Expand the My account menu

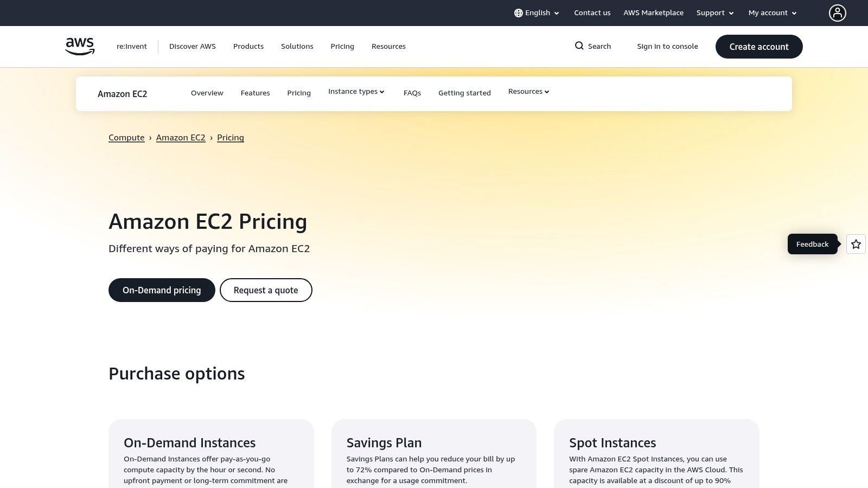pyautogui.click(x=773, y=13)
